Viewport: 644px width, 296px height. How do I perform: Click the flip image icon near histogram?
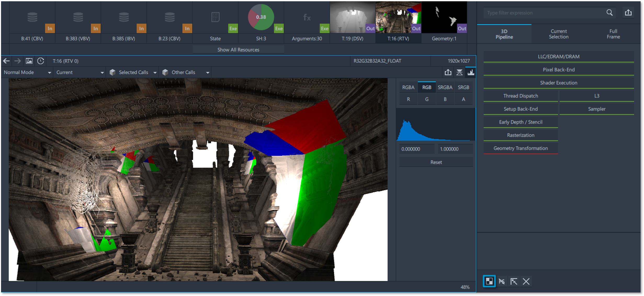[x=459, y=73]
